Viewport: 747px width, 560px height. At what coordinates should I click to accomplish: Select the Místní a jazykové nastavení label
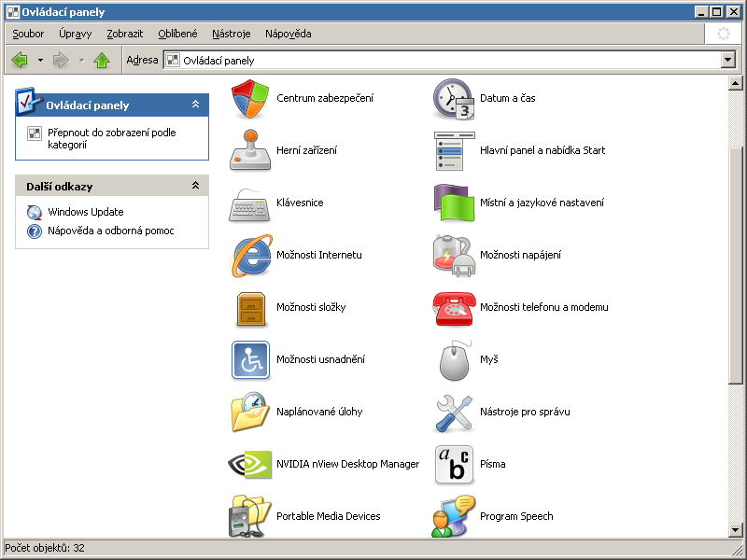tap(542, 203)
